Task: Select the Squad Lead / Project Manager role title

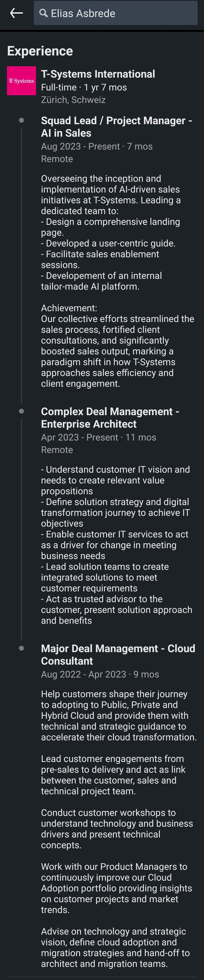Action: click(116, 127)
